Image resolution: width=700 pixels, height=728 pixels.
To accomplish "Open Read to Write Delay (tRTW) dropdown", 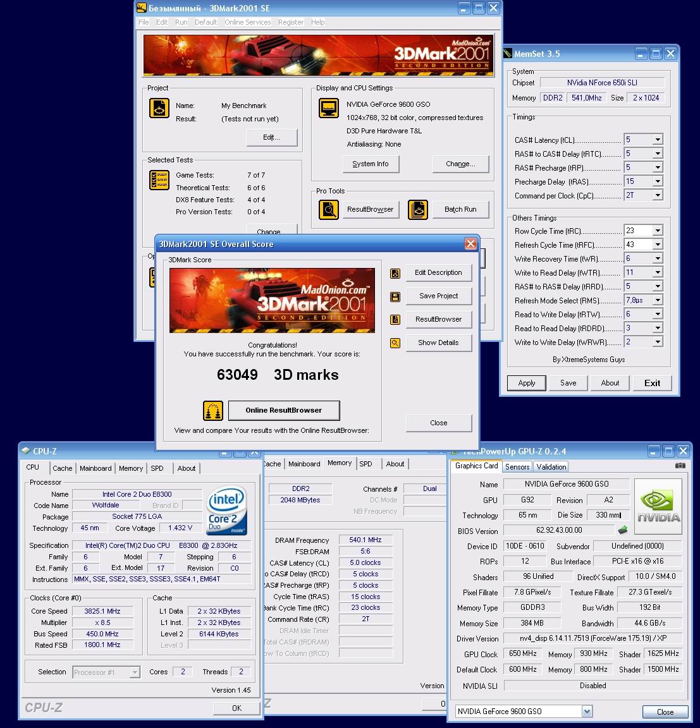I will pyautogui.click(x=658, y=314).
